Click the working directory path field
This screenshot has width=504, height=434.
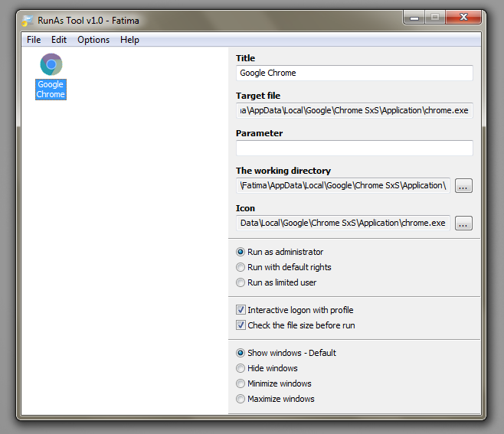(x=343, y=185)
